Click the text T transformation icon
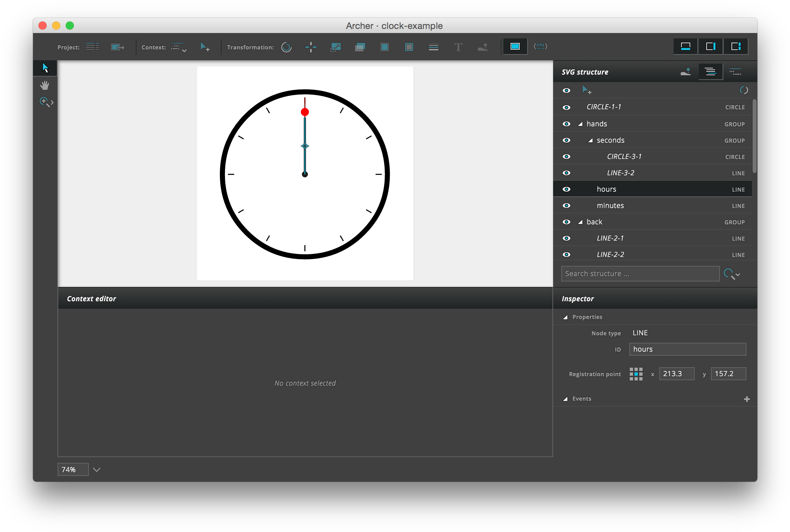The height and width of the screenshot is (532, 790). pos(458,47)
